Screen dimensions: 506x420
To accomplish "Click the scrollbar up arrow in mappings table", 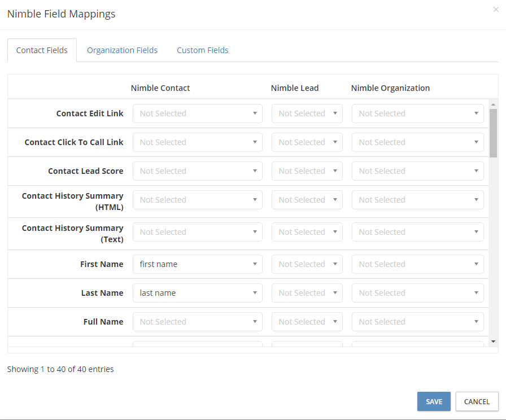I will tap(493, 104).
